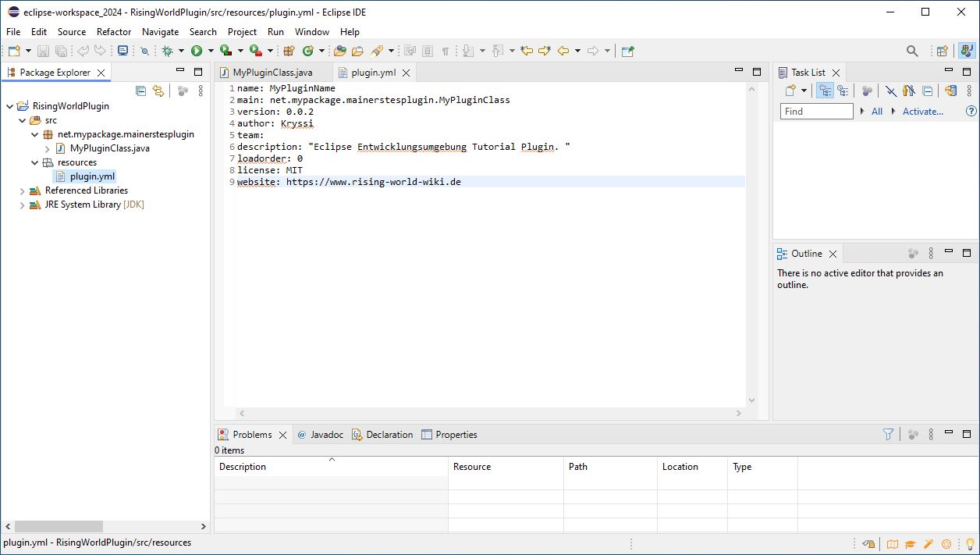Toggle Hide Completed Tasks in Task List

click(890, 91)
